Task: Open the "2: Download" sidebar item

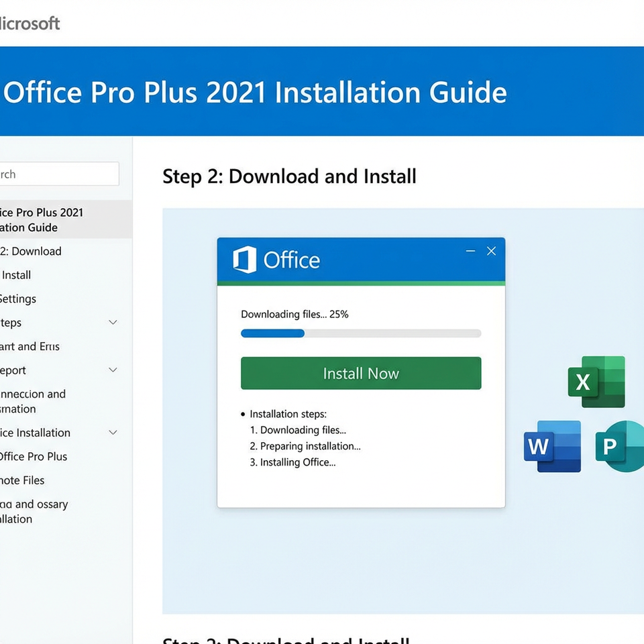Action: [31, 252]
